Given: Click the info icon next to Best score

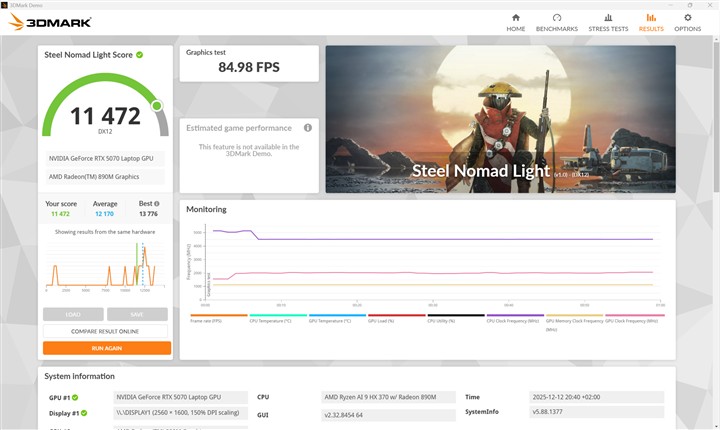Looking at the screenshot, I should pyautogui.click(x=156, y=204).
